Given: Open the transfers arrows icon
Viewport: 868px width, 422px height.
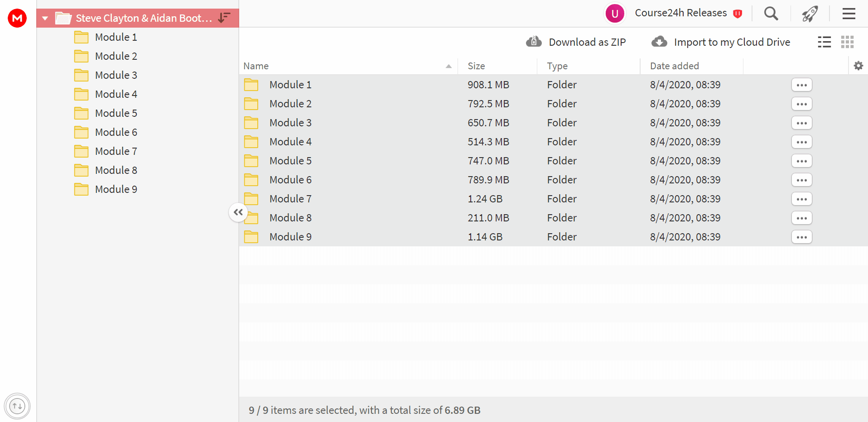Looking at the screenshot, I should point(17,406).
